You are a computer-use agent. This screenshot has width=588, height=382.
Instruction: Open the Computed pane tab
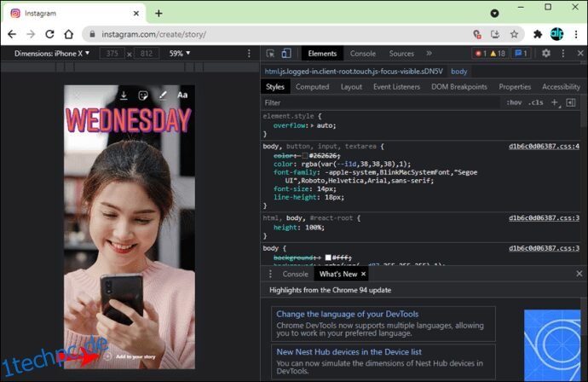[312, 87]
